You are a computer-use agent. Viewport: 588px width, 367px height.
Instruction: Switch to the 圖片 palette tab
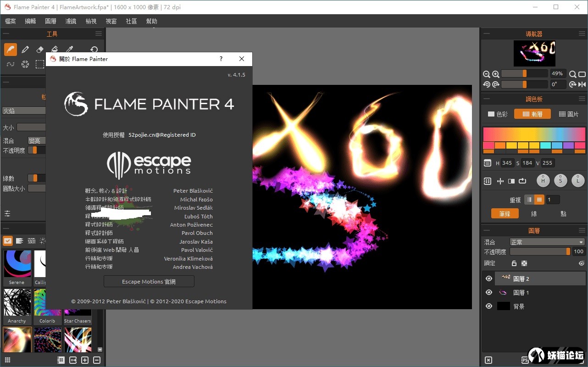pos(569,114)
